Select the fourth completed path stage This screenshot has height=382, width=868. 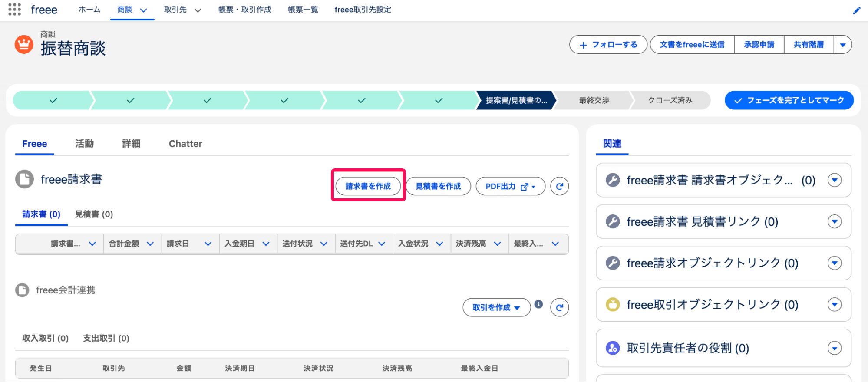[x=284, y=100]
